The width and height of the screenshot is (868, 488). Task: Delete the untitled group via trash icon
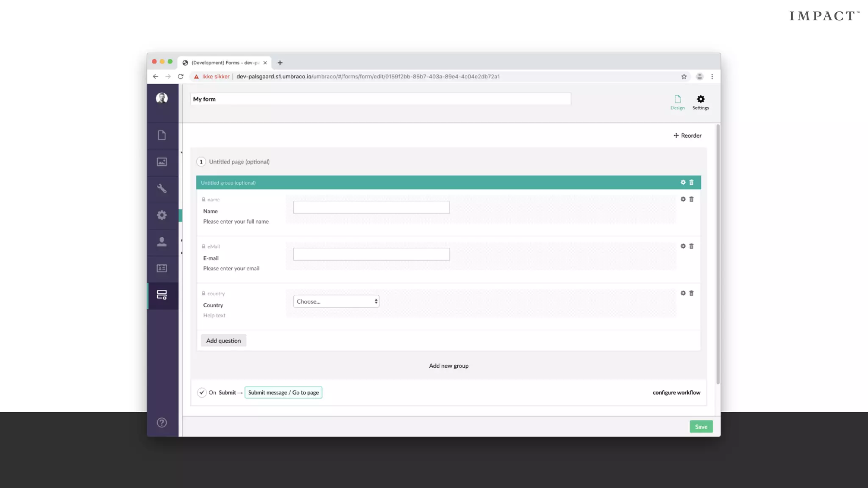(x=691, y=182)
